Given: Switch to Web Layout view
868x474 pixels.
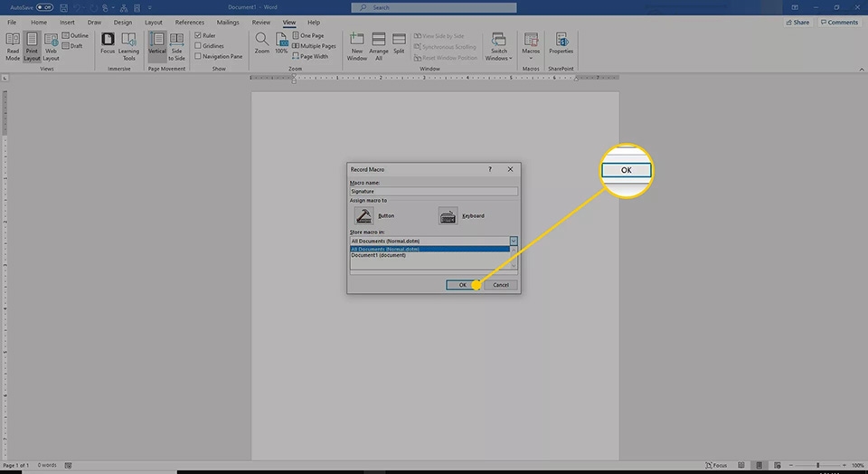Looking at the screenshot, I should [x=51, y=46].
